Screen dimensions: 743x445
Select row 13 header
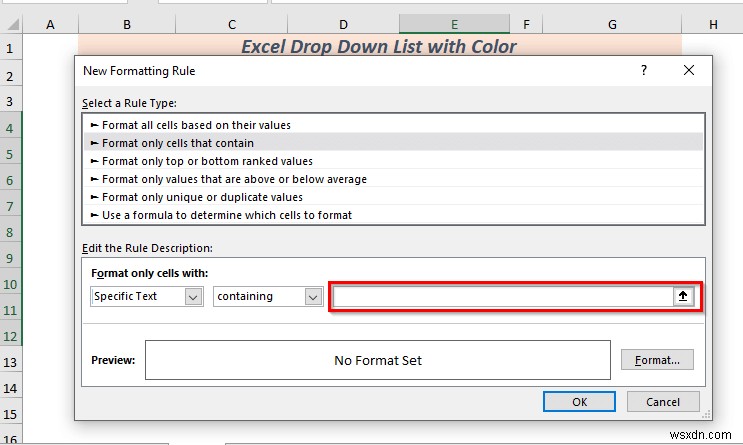click(10, 362)
